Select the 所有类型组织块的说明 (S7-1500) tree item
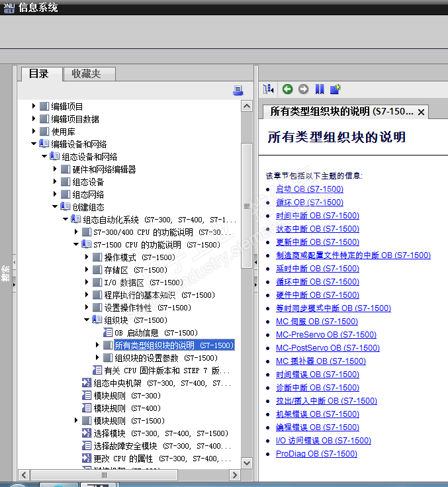This screenshot has width=448, height=487. pyautogui.click(x=174, y=345)
